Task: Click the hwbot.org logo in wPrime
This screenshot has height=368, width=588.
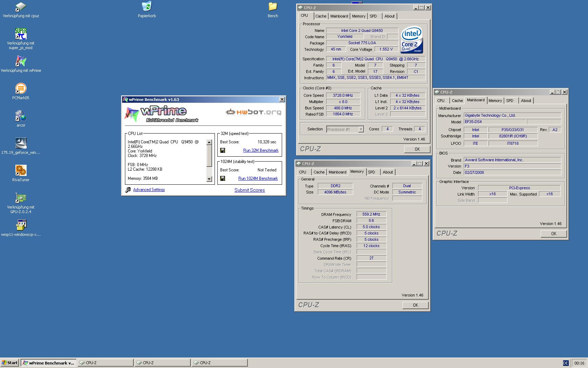Action: (x=254, y=112)
